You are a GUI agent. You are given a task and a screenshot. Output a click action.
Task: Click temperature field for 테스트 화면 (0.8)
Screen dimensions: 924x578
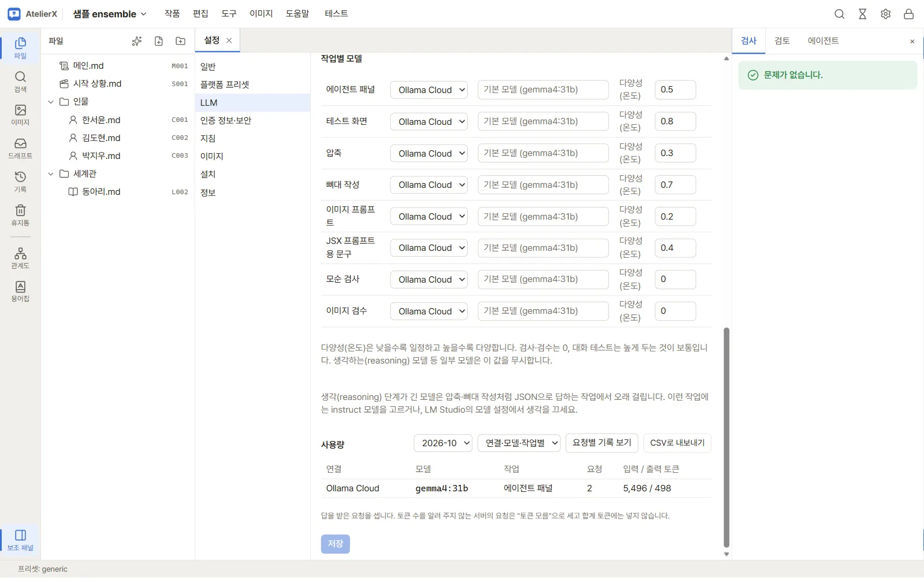675,121
